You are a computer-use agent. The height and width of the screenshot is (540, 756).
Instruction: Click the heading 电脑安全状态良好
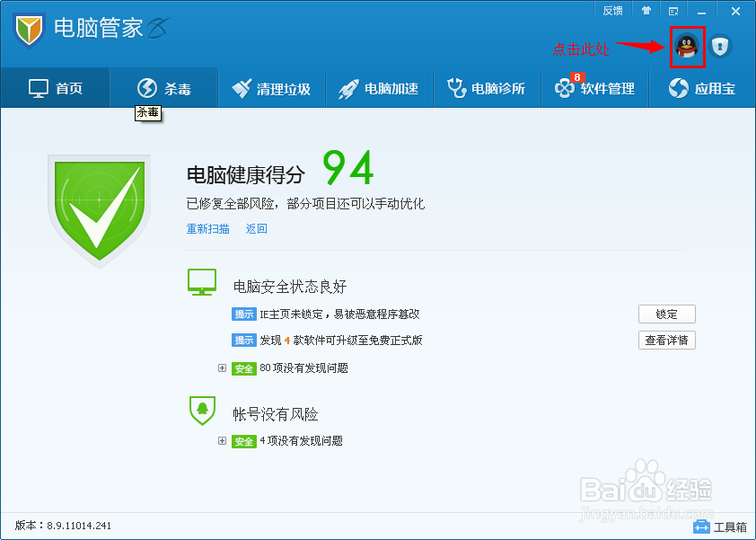click(x=290, y=287)
